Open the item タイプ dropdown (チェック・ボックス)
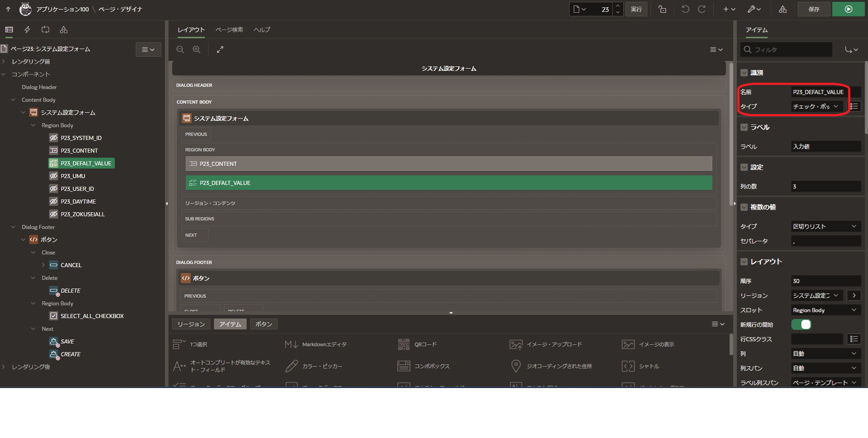Viewport: 868px width, 438px height. pyautogui.click(x=817, y=106)
